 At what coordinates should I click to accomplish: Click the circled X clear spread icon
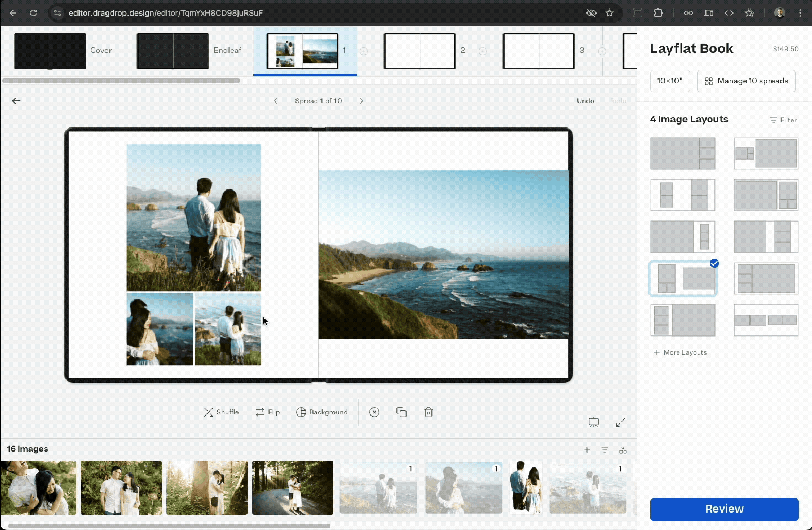coord(374,412)
